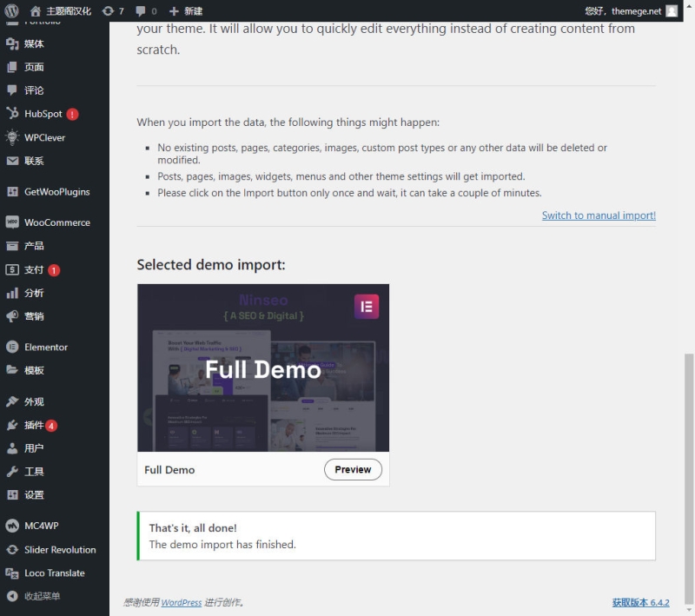
Task: Click the 获取版本 6.4.2 link
Action: 640,602
